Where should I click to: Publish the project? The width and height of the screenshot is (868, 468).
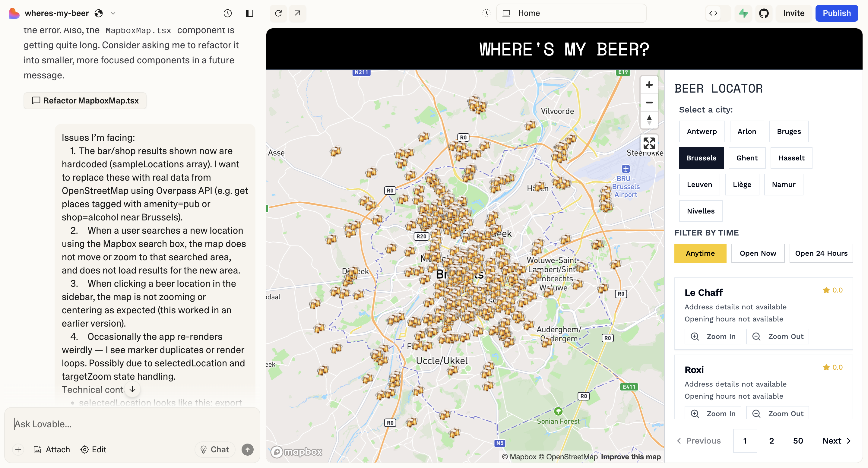[836, 13]
